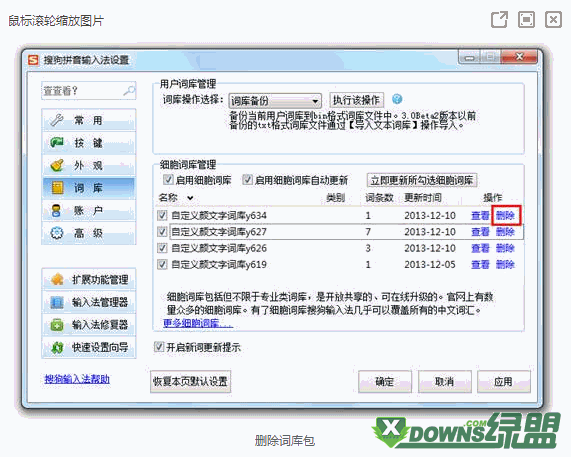The height and width of the screenshot is (457, 571).
Task: Click the search magnifier icon
Action: tap(129, 90)
